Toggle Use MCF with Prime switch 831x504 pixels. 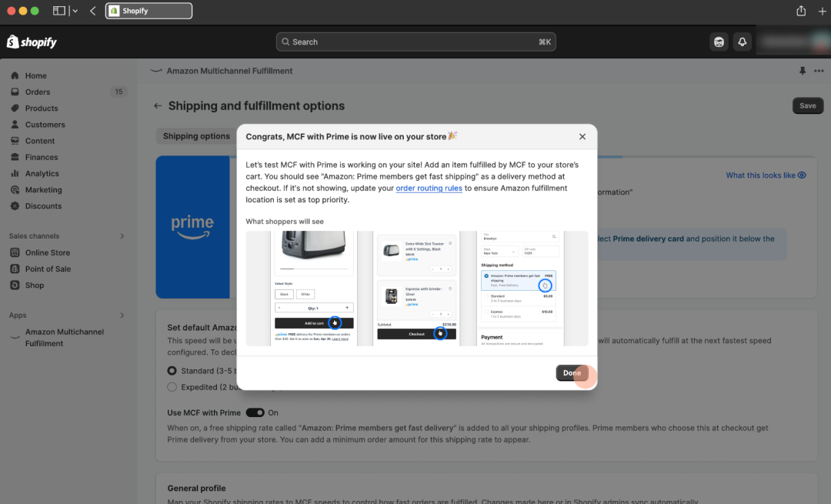click(x=255, y=412)
